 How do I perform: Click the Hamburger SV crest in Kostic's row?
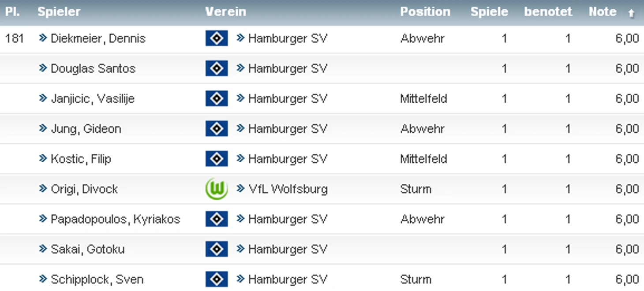(x=217, y=159)
